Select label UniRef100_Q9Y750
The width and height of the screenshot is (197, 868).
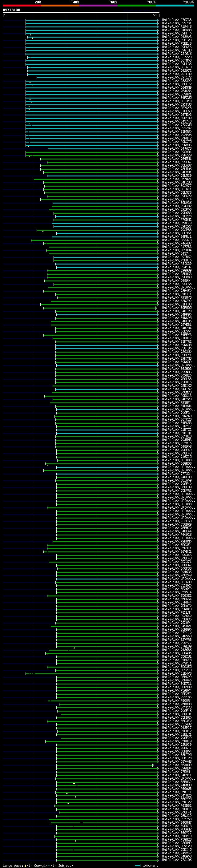pyautogui.click(x=176, y=819)
